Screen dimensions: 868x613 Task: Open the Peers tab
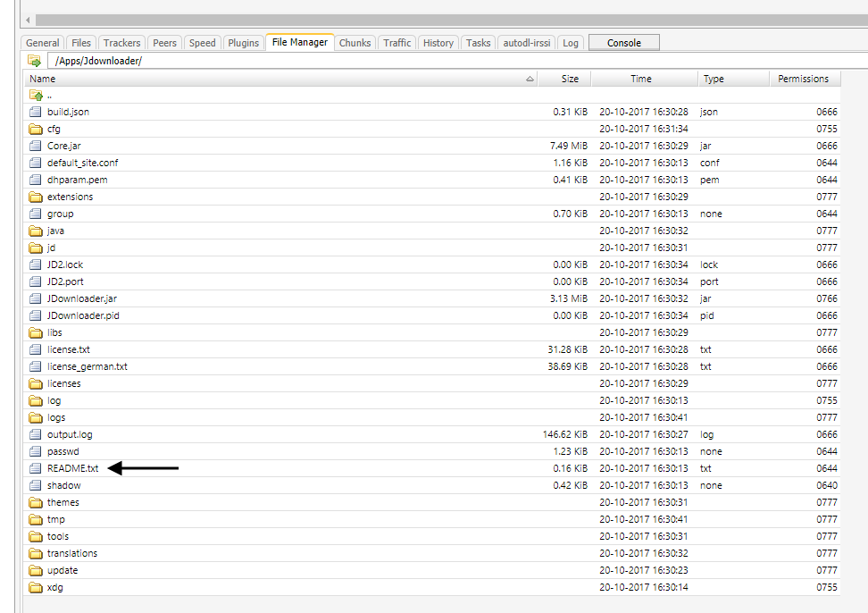click(x=164, y=43)
